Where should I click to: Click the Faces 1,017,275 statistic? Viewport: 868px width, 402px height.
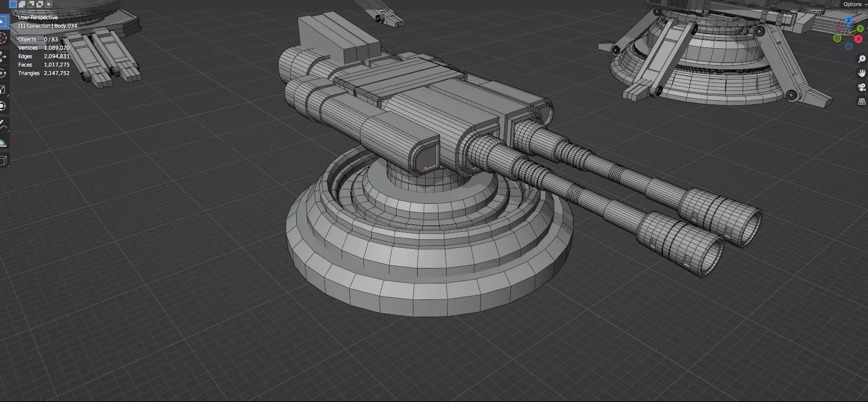[x=44, y=65]
